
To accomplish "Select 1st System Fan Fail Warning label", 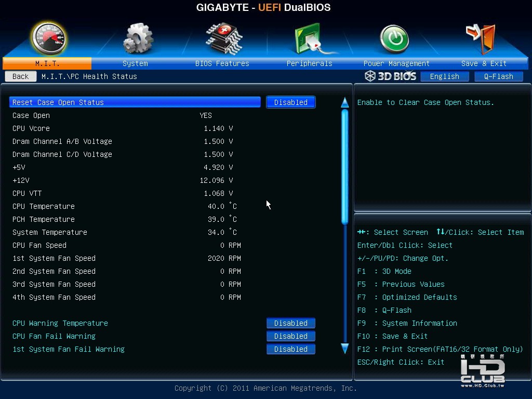I will click(69, 349).
